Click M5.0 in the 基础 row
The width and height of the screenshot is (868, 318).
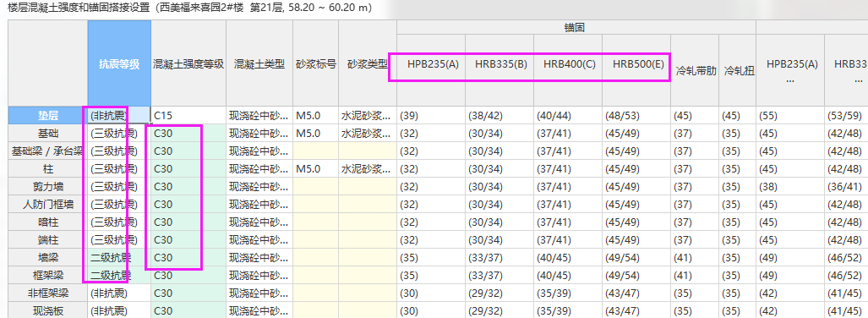click(316, 134)
